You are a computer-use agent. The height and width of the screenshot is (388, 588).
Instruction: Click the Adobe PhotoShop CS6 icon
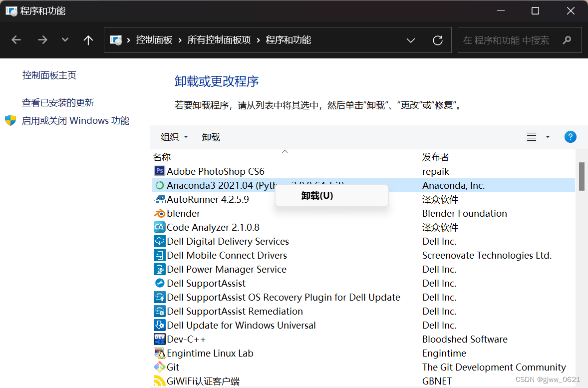point(159,171)
